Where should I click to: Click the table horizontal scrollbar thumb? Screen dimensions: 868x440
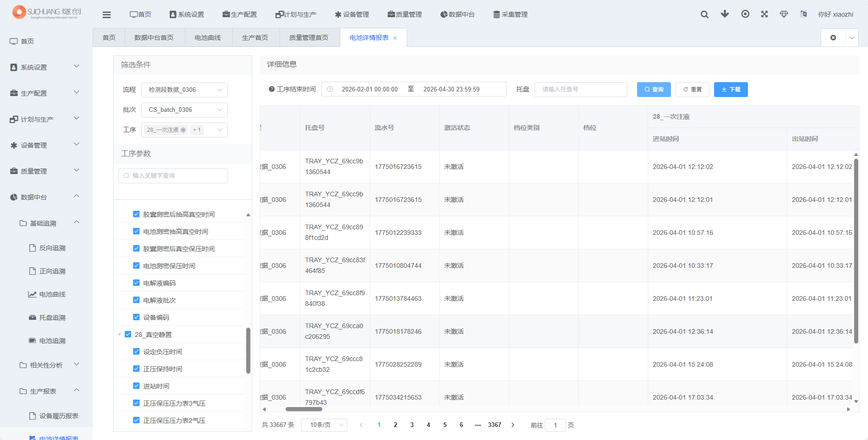click(x=304, y=409)
